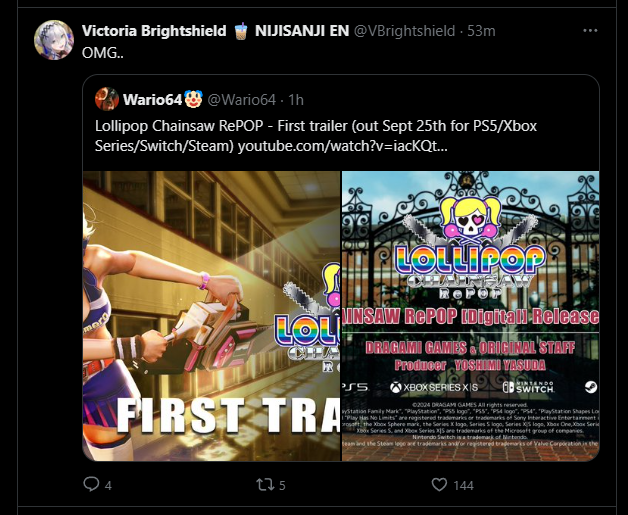Open the 53m timestamp link

click(x=481, y=31)
